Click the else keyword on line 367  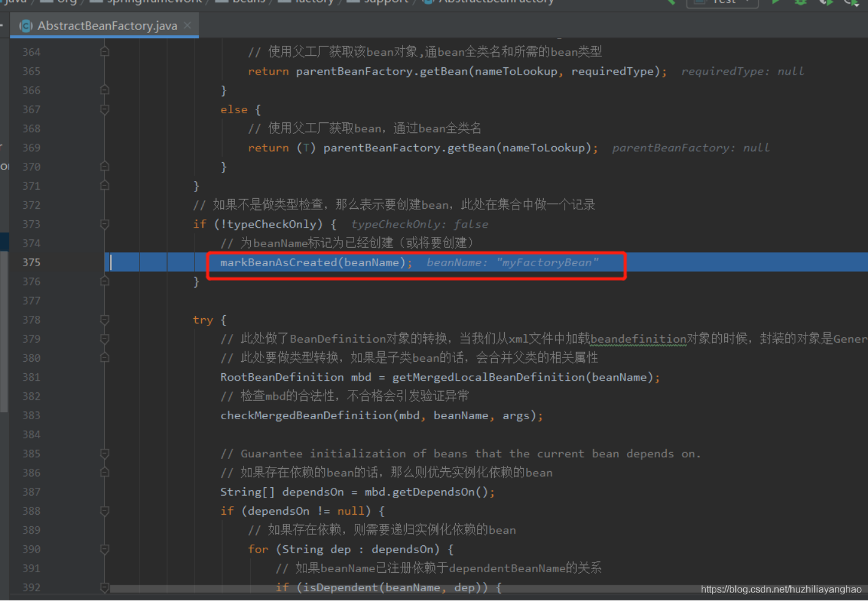click(234, 110)
